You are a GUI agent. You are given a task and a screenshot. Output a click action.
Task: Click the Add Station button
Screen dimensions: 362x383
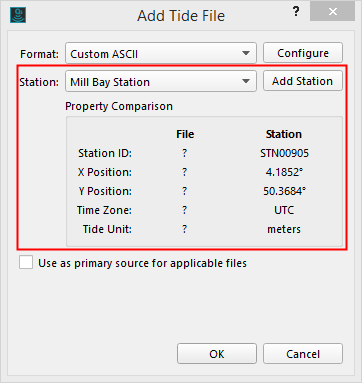pyautogui.click(x=303, y=81)
